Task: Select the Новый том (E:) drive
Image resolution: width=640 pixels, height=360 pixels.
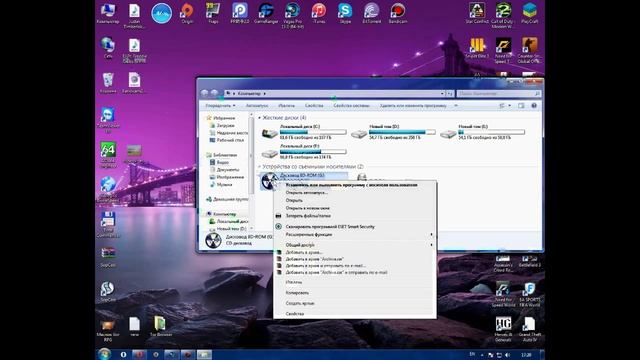Action: tap(482, 132)
